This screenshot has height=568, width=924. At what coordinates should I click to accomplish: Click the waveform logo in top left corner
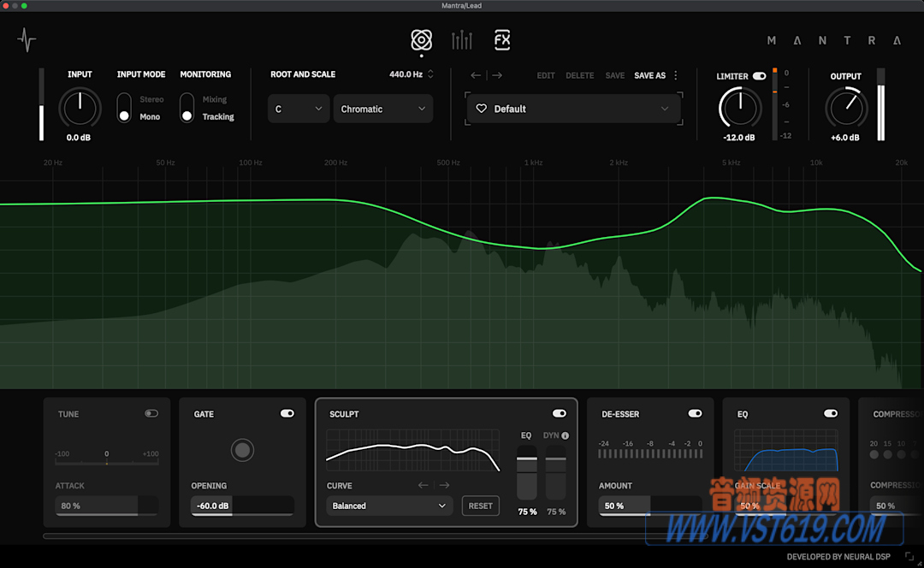coord(27,39)
